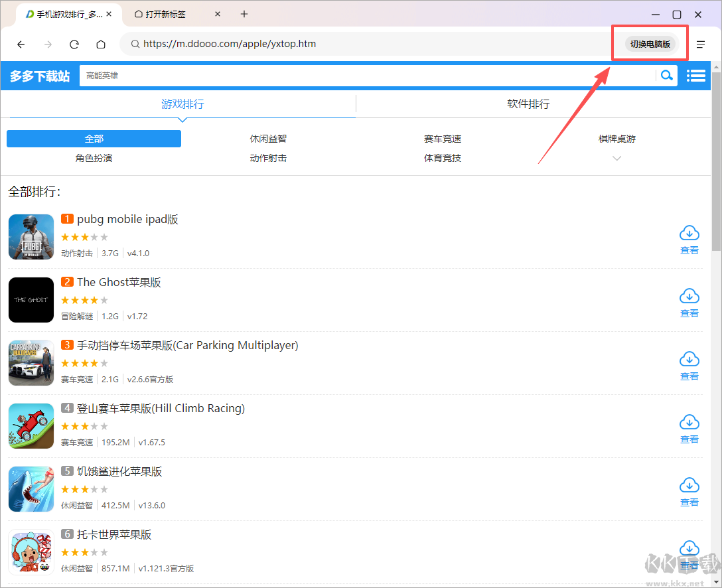722x588 pixels.
Task: Click the v4.1.0 version text
Action: click(x=138, y=254)
